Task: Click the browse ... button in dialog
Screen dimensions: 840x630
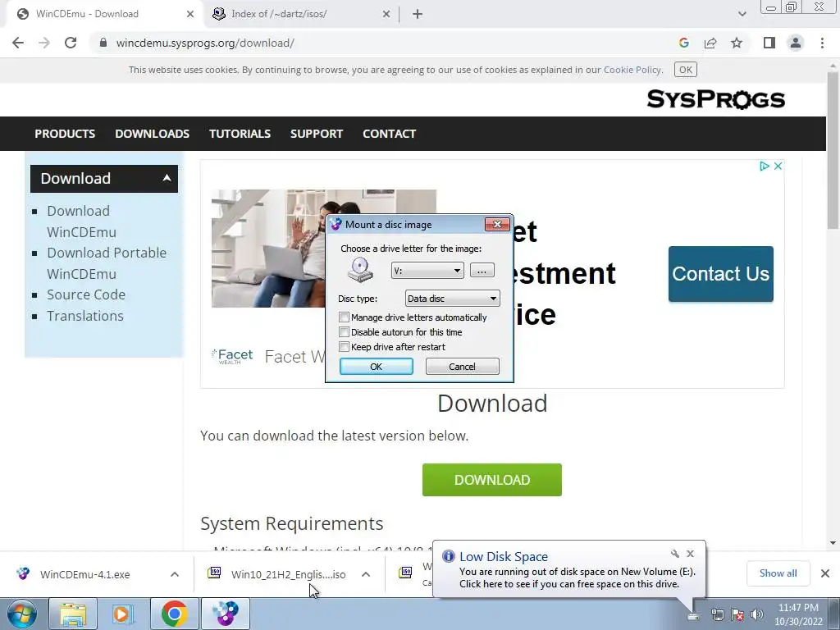Action: (482, 271)
